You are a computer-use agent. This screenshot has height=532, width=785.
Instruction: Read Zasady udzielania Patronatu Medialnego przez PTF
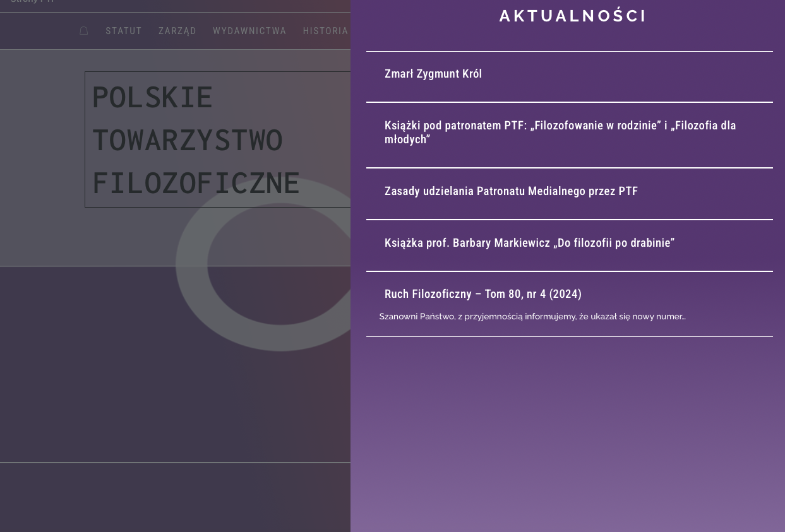(511, 191)
